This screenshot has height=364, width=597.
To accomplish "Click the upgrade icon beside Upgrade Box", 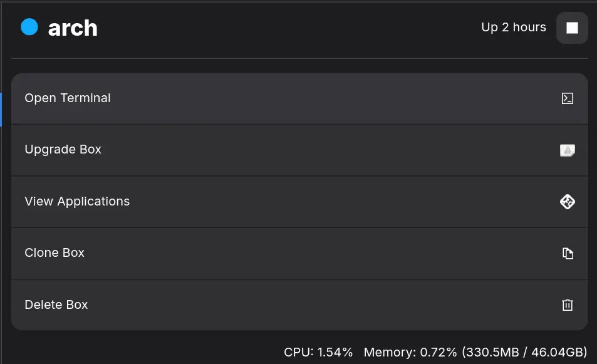I will point(567,150).
